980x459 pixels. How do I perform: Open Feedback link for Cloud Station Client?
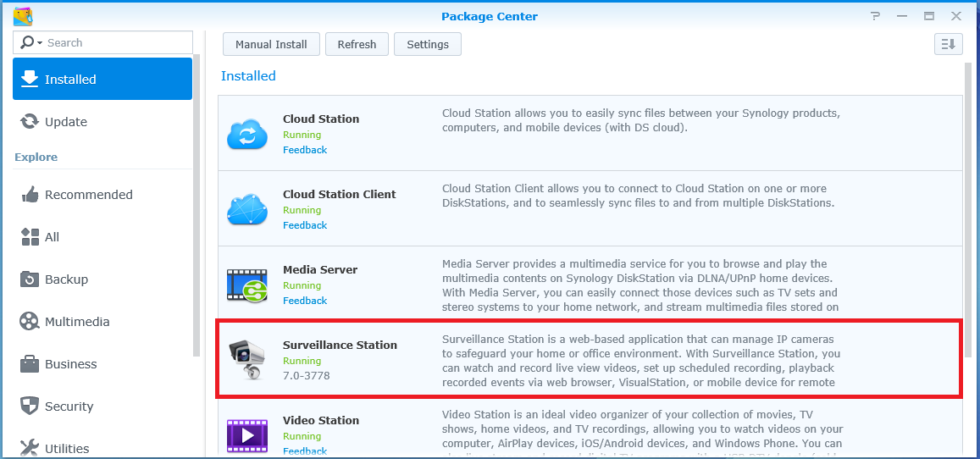[x=305, y=224]
